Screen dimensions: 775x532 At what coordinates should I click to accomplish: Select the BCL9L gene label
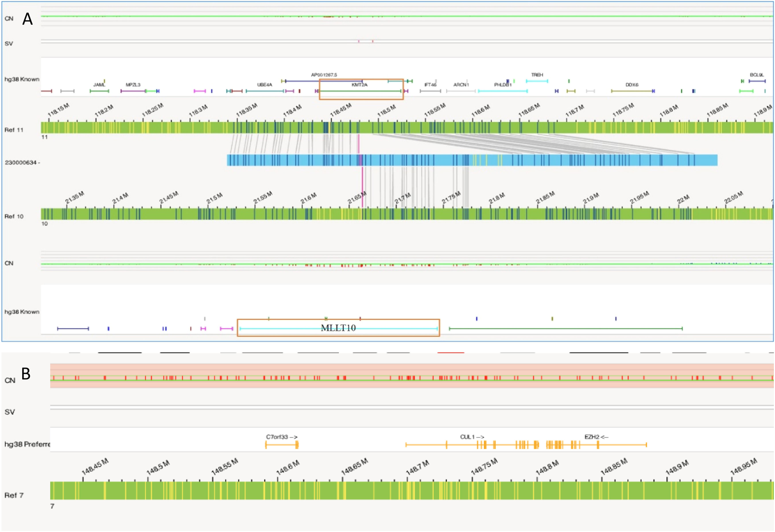coord(757,75)
